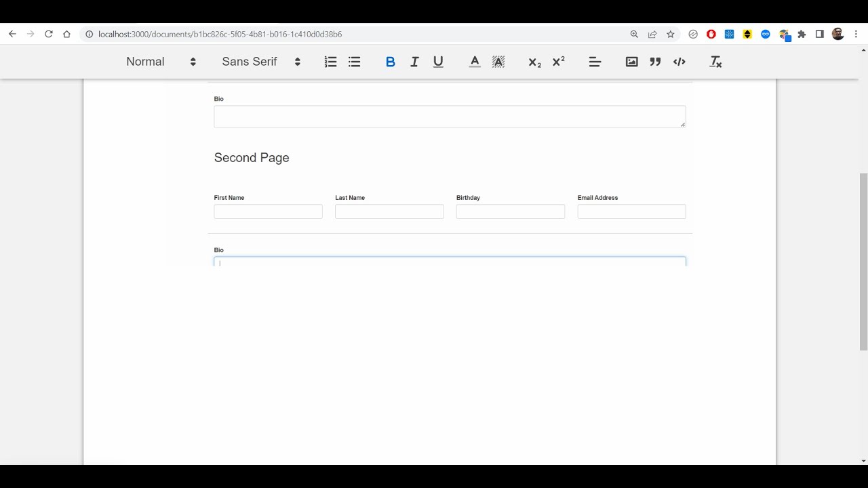868x488 pixels.
Task: Insert a code block
Action: point(679,62)
